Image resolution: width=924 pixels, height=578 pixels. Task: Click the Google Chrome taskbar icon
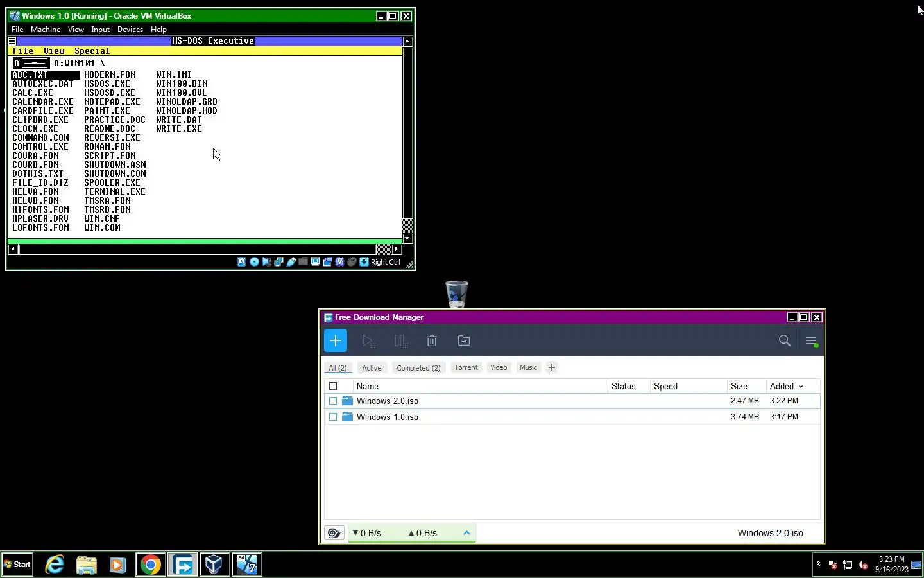pos(151,565)
